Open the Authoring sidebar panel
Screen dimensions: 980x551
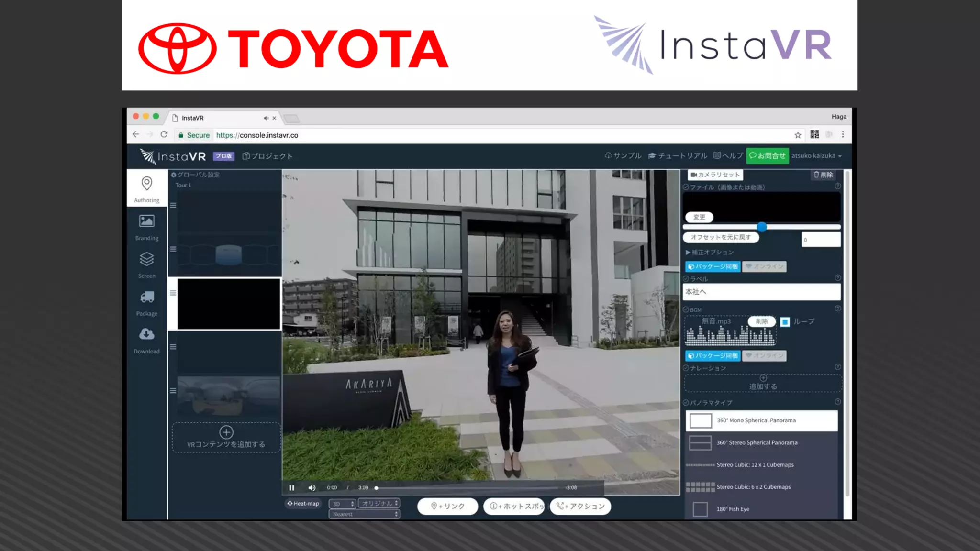(146, 189)
